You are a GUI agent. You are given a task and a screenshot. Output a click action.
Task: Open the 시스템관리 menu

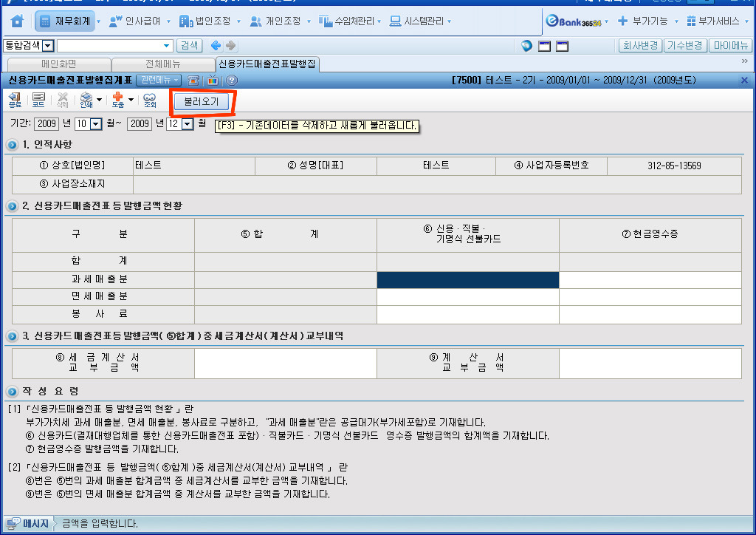(416, 21)
